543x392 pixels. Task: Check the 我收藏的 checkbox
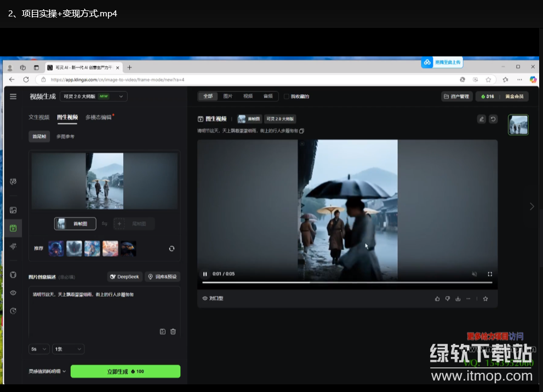286,96
